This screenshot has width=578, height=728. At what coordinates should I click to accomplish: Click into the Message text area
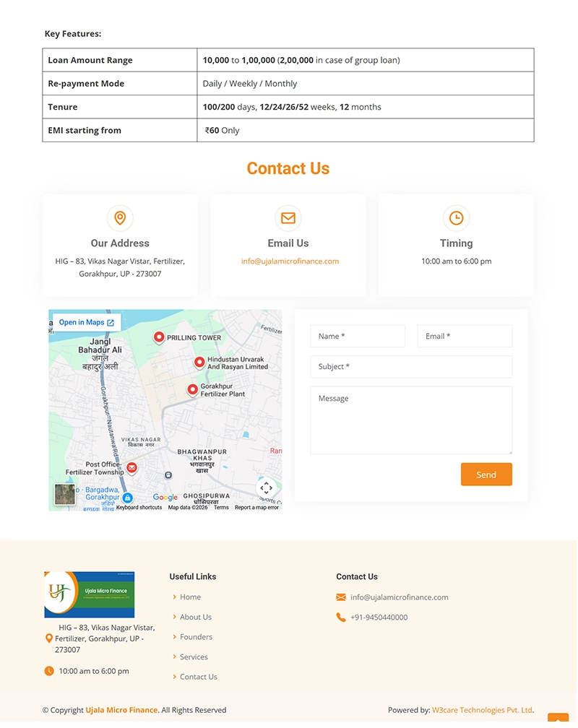tap(411, 420)
